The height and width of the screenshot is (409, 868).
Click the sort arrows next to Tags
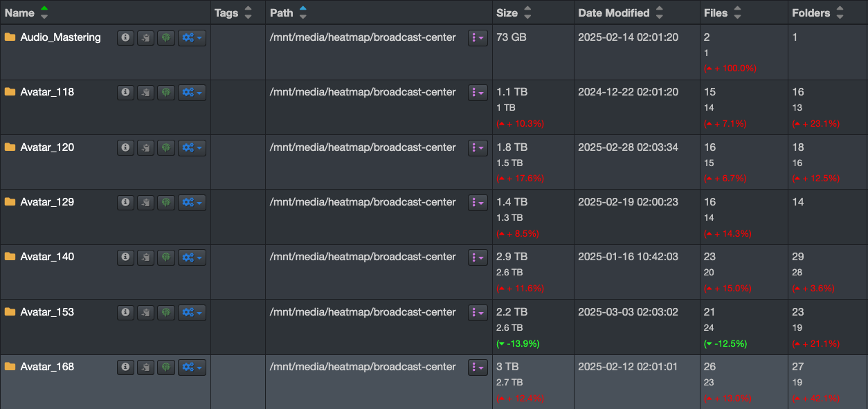pos(248,12)
